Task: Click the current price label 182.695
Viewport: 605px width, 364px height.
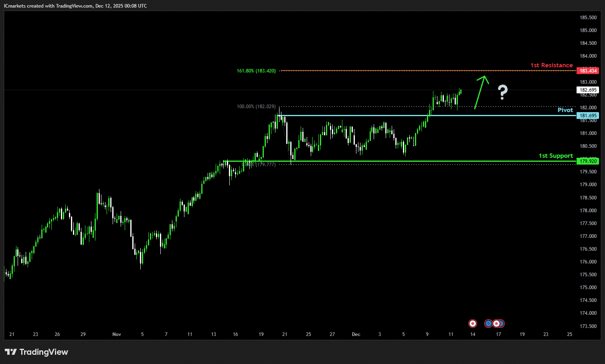Action: (587, 90)
